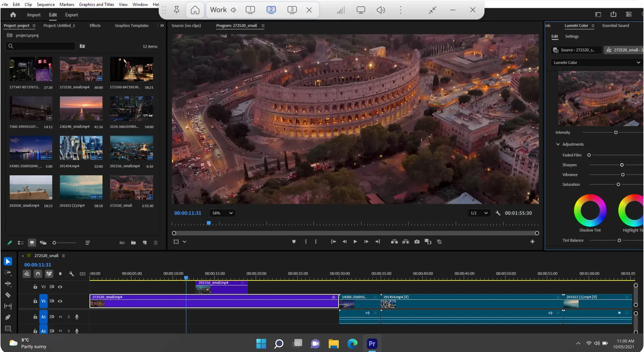Select the Pen tool in the timeline toolbar
The height and width of the screenshot is (352, 644).
(8, 317)
